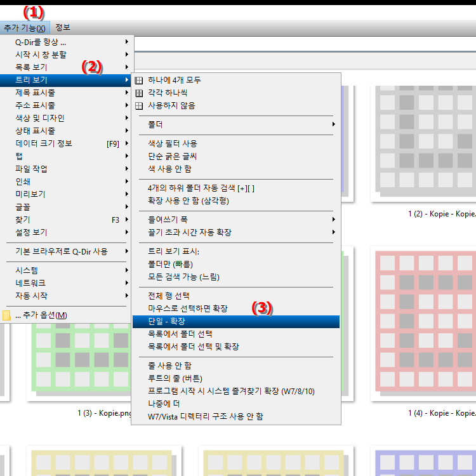Toggle 프로그램 시작 시 시스템 즐겨찾기 확장
The width and height of the screenshot is (476, 476).
click(236, 392)
